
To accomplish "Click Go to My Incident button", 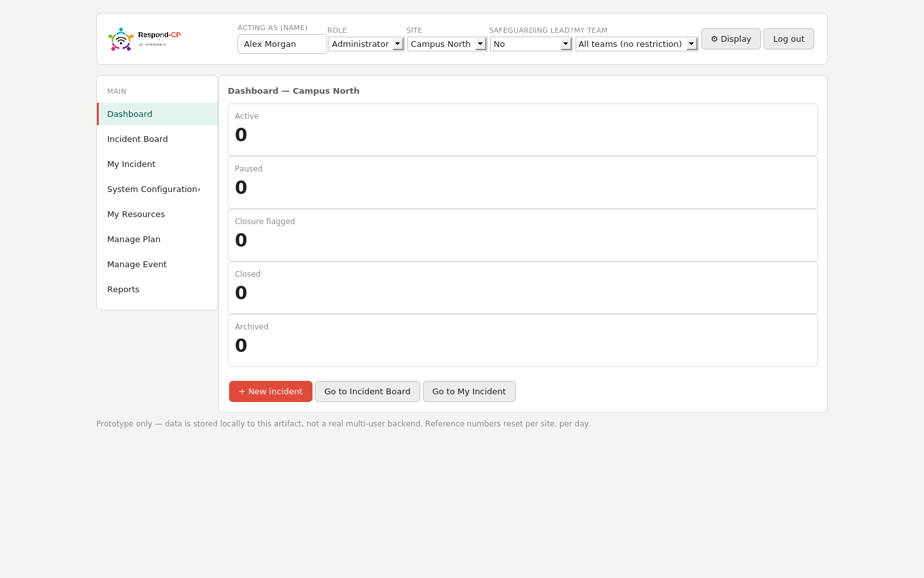I will coord(469,391).
